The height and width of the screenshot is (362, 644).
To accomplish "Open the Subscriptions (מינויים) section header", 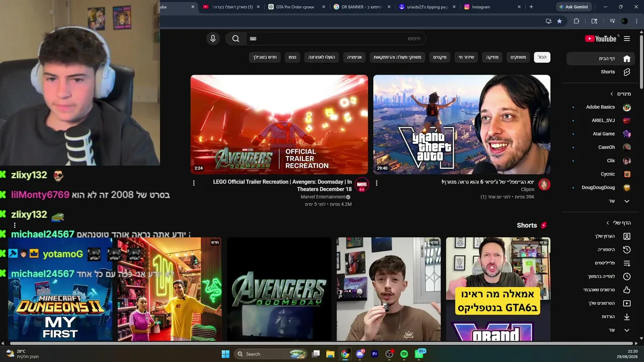I will point(620,94).
